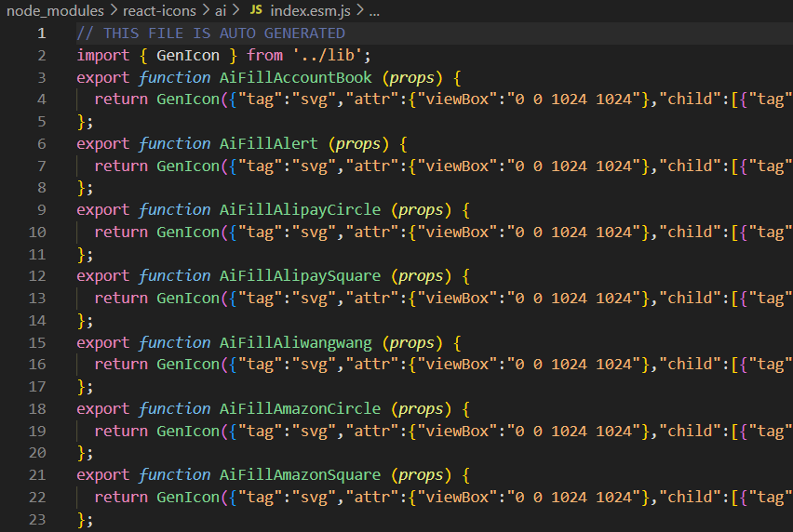This screenshot has width=793, height=532.
Task: Click function name AiFillAlipayCircle
Action: 300,209
